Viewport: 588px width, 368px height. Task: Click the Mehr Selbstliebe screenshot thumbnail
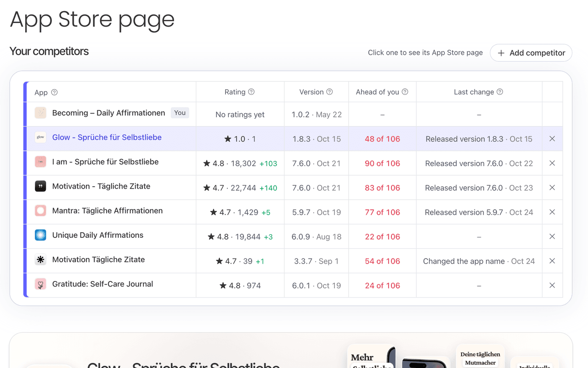[x=372, y=356]
